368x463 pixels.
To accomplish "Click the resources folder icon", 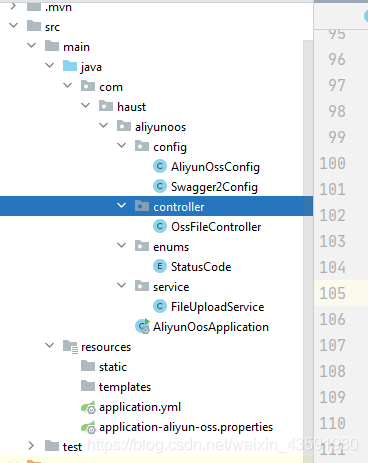I will [x=70, y=347].
